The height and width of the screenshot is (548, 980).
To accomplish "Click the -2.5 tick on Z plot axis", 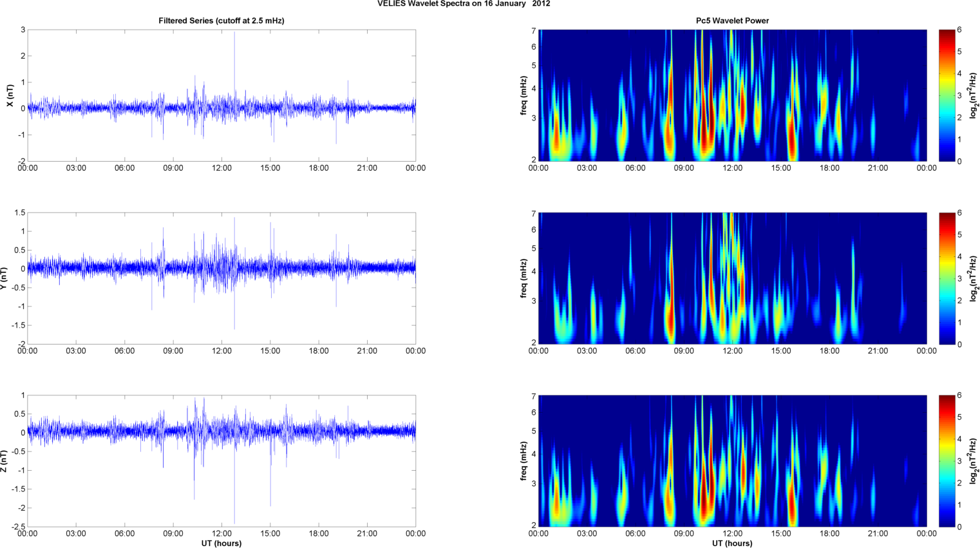I will click(x=18, y=527).
